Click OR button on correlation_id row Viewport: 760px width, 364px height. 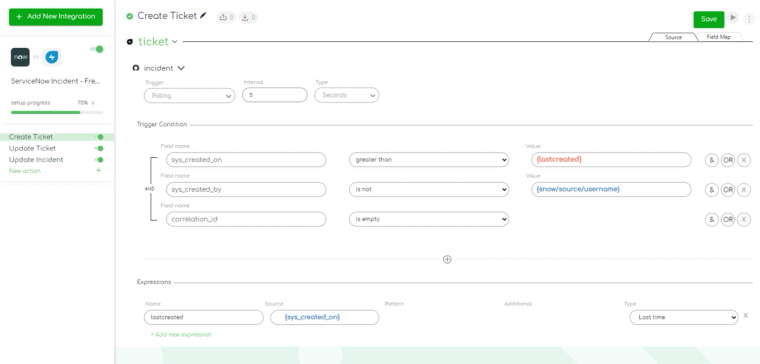[728, 220]
